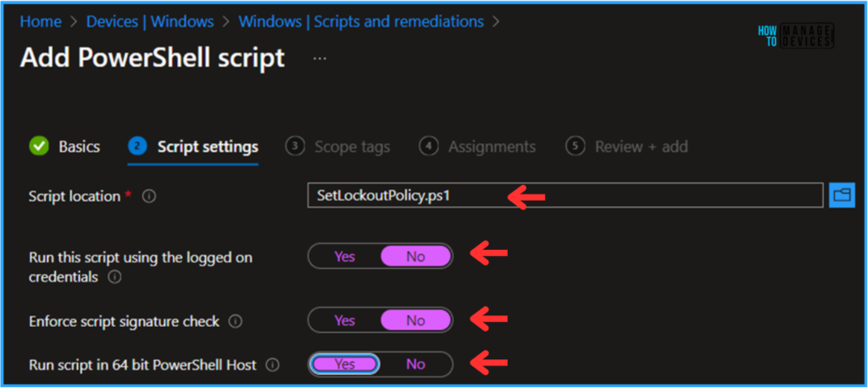Show info for logged on credentials setting

click(114, 276)
